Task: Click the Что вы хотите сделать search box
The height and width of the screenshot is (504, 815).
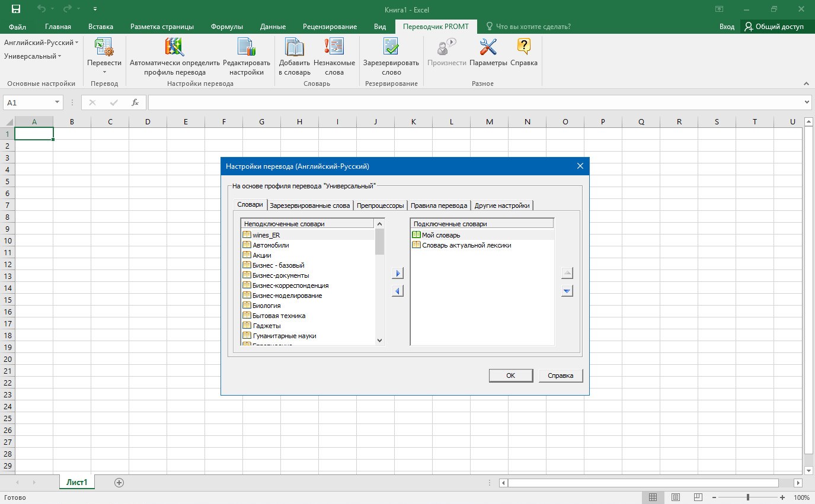Action: 528,27
